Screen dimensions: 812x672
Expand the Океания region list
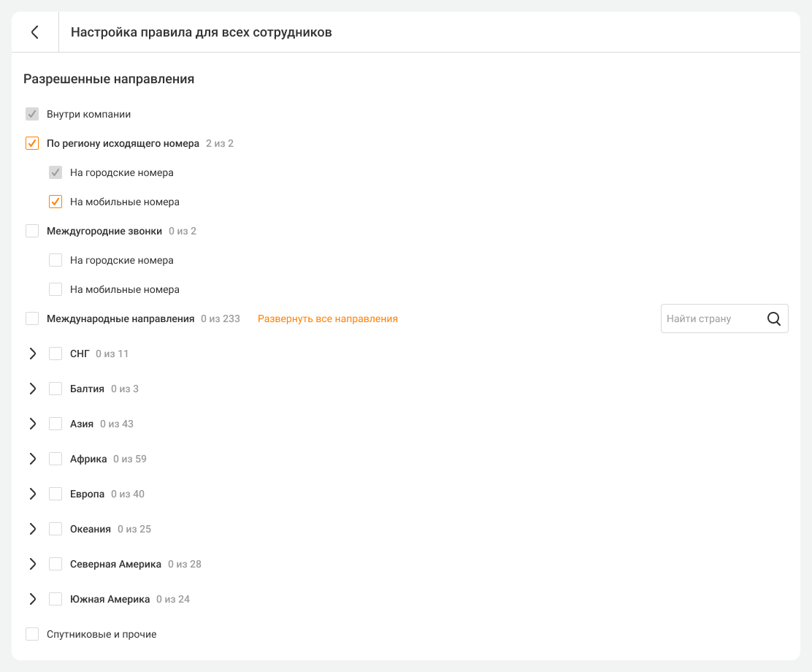point(32,529)
